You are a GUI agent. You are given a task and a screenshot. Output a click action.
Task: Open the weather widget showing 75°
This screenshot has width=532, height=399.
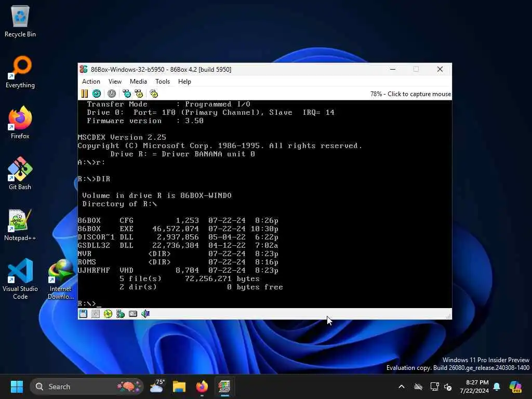(157, 387)
